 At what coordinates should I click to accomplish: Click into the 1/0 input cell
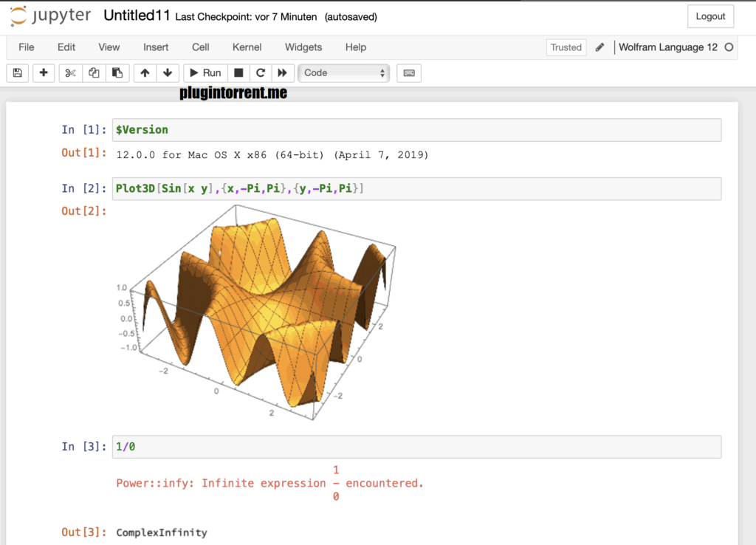click(x=416, y=447)
